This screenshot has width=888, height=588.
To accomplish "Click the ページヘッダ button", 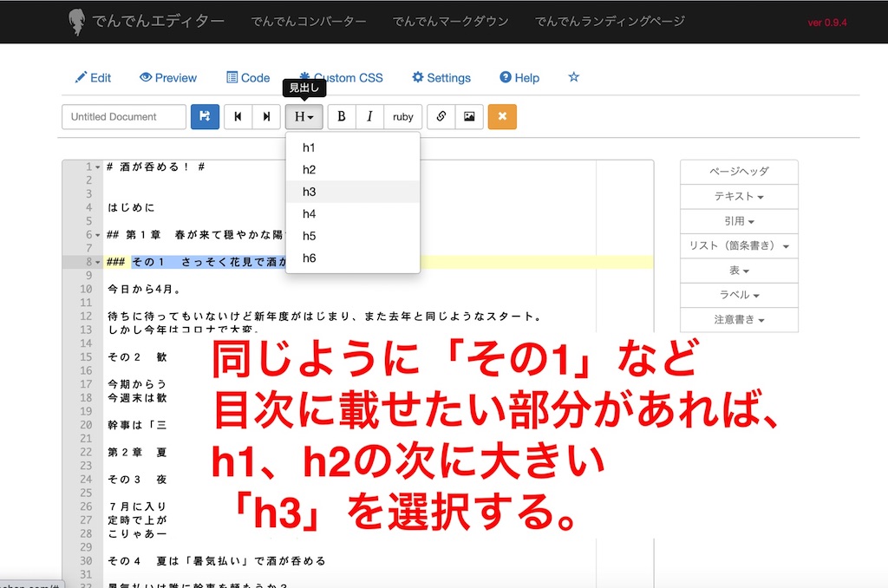I will (739, 172).
